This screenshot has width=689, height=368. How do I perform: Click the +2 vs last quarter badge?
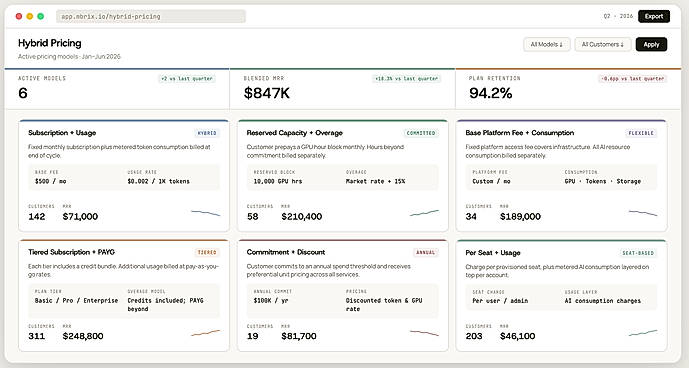pos(187,79)
